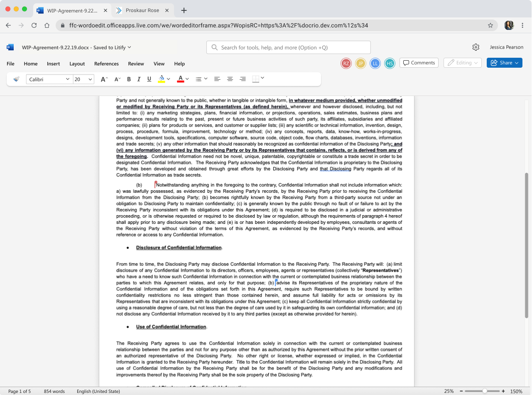The width and height of the screenshot is (532, 395).
Task: Bookmark this page with star
Action: coord(490,25)
